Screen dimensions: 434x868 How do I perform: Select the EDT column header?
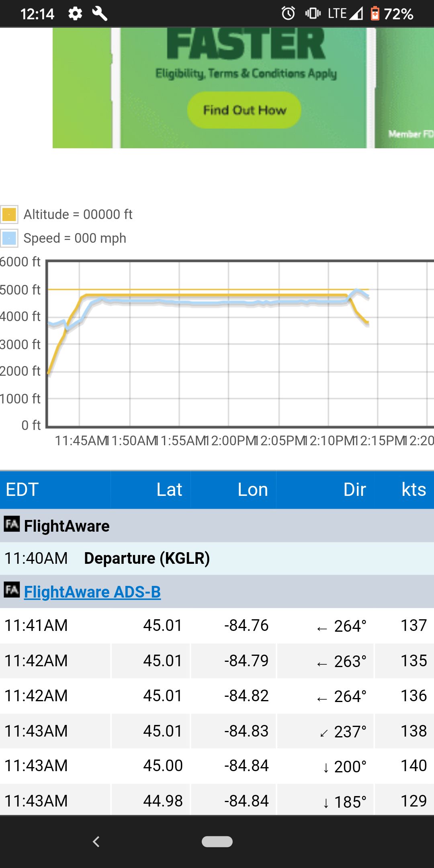click(55, 490)
